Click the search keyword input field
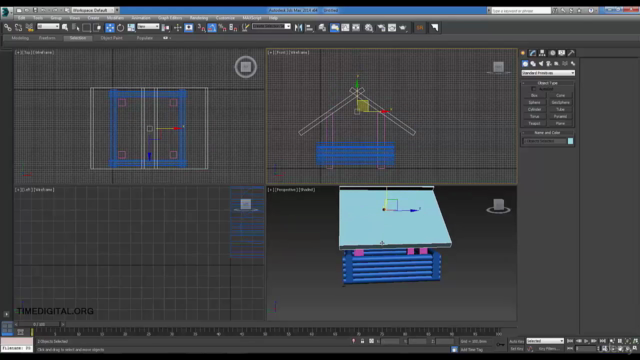Screen dimensions: 640x360 click(x=521, y=11)
